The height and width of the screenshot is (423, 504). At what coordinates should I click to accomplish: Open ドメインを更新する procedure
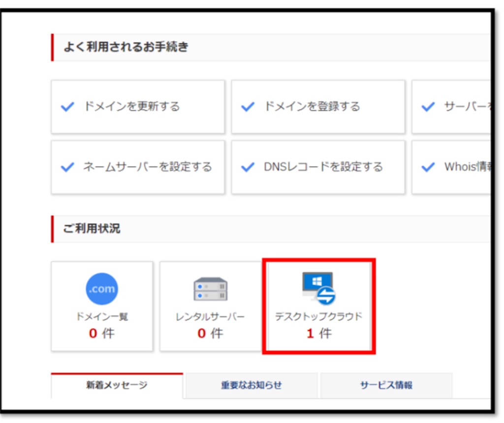[x=138, y=106]
